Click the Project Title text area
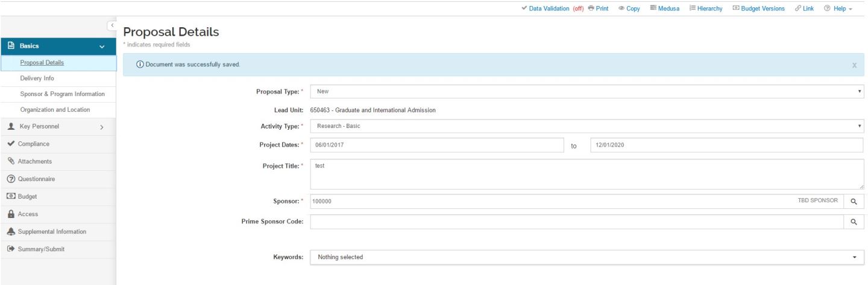The height and width of the screenshot is (285, 868). point(587,175)
